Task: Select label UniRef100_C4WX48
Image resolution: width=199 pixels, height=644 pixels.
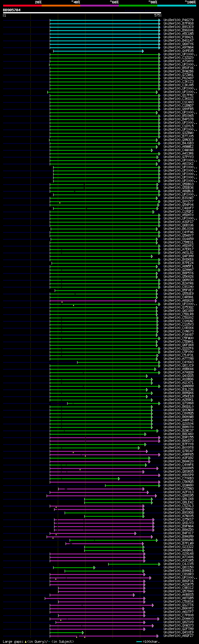Action: (178, 150)
